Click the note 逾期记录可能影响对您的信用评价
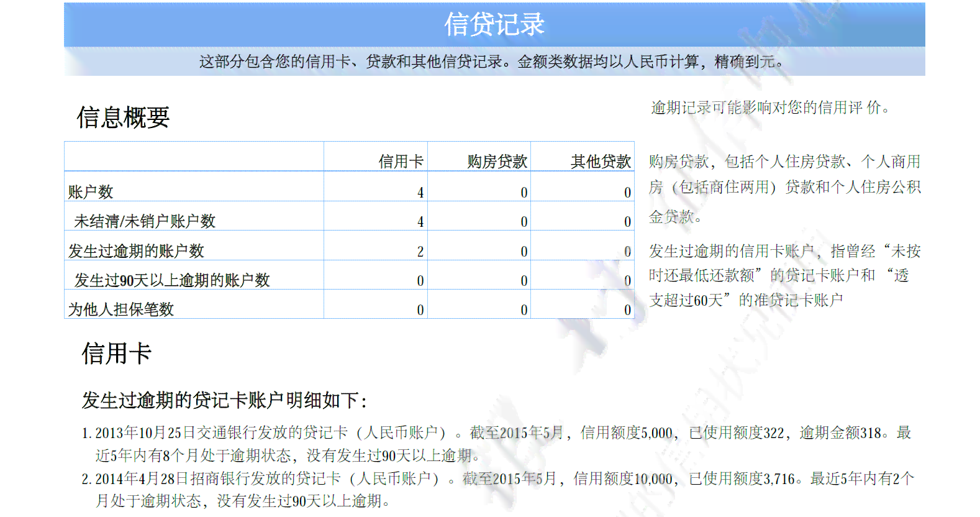The height and width of the screenshot is (517, 980). [770, 108]
